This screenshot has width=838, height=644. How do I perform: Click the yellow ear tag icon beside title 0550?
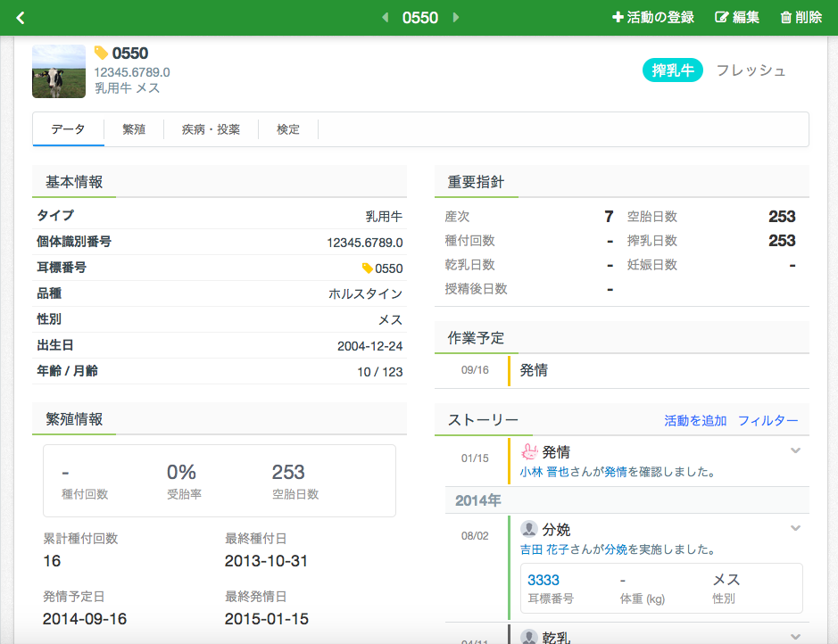pos(101,54)
